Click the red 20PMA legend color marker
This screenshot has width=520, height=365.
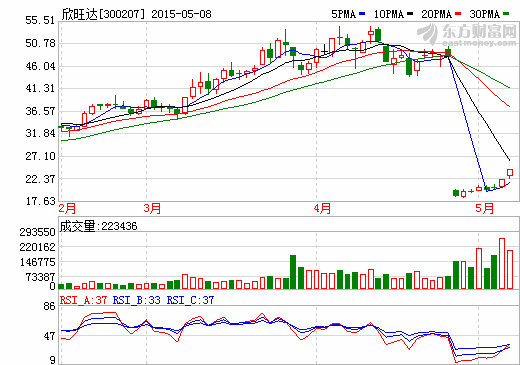[x=458, y=14]
